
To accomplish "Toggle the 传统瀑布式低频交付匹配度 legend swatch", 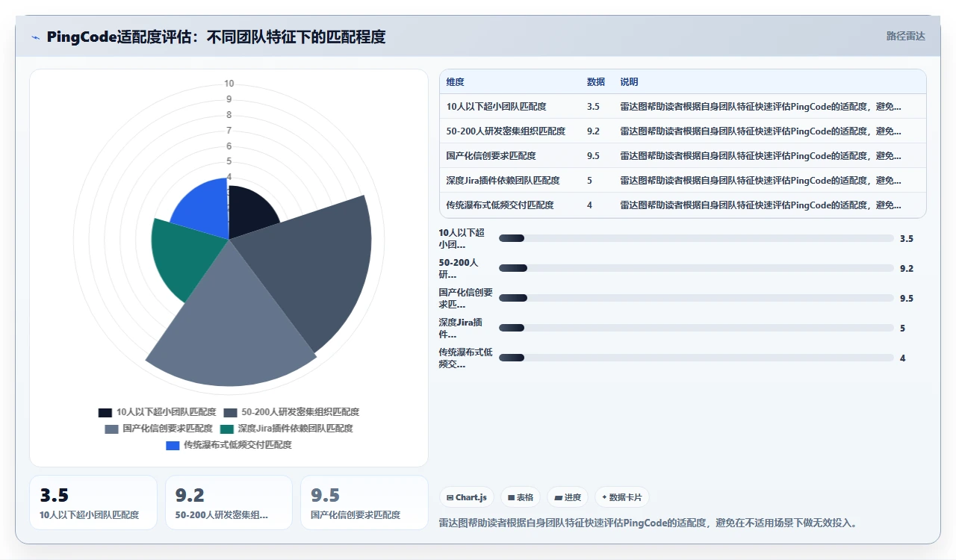I will pos(173,445).
